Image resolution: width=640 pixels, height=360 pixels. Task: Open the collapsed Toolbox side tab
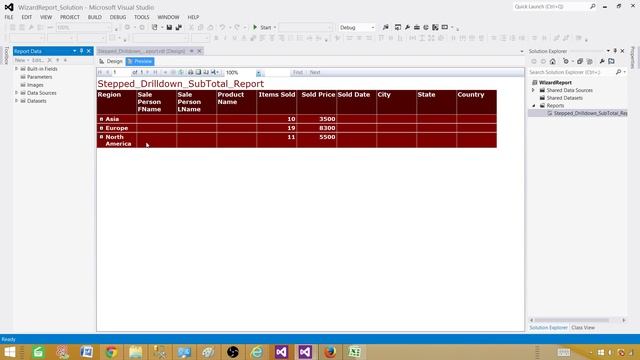pos(6,56)
